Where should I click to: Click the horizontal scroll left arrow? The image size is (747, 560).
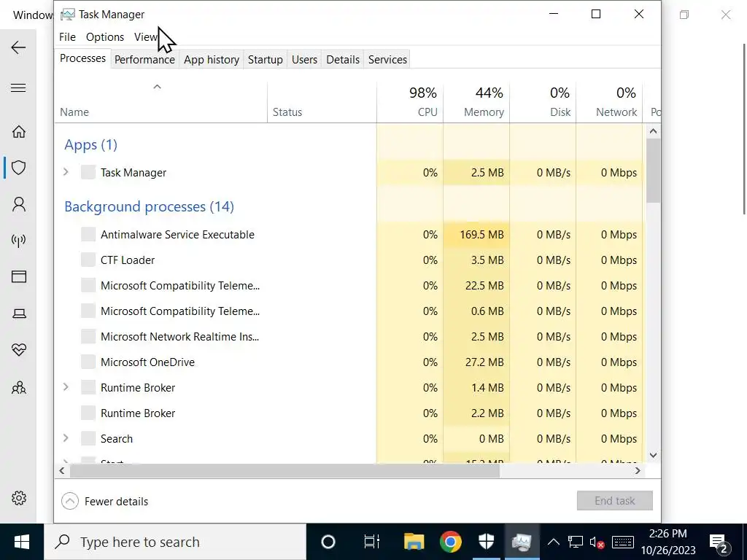[62, 470]
